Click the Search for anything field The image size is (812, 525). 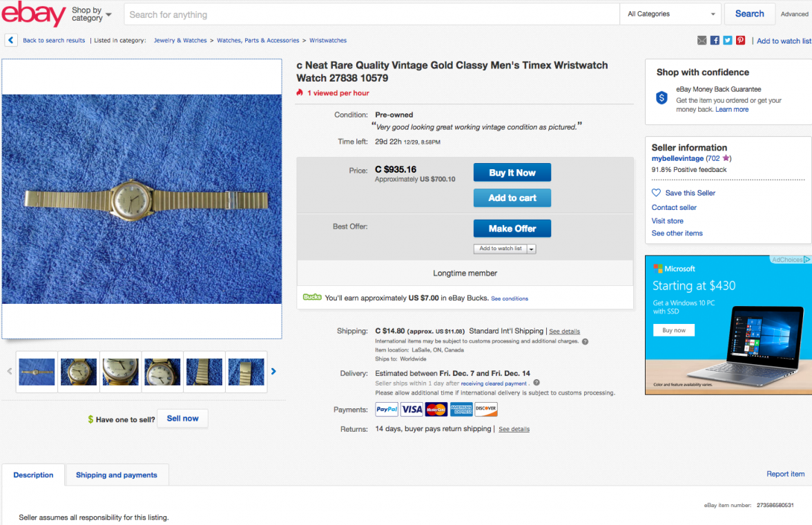pyautogui.click(x=371, y=15)
